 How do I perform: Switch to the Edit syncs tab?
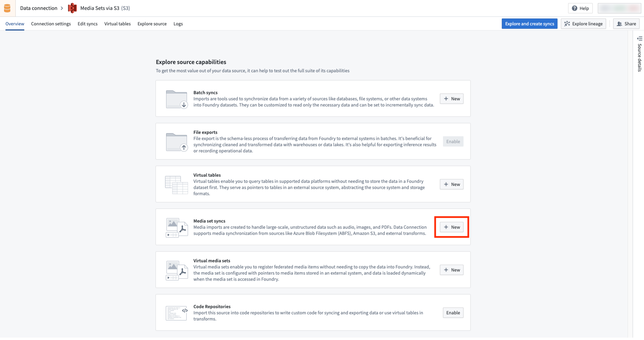[87, 23]
